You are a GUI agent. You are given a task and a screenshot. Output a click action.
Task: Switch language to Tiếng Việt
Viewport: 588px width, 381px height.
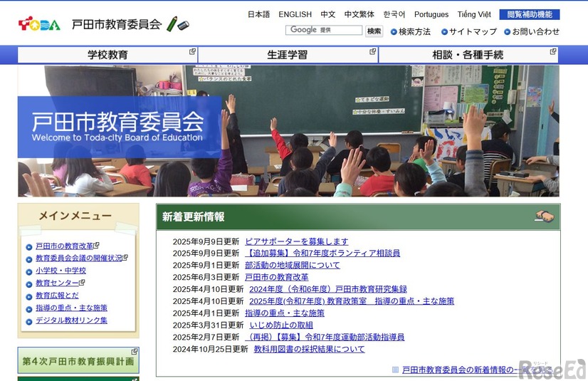point(474,15)
